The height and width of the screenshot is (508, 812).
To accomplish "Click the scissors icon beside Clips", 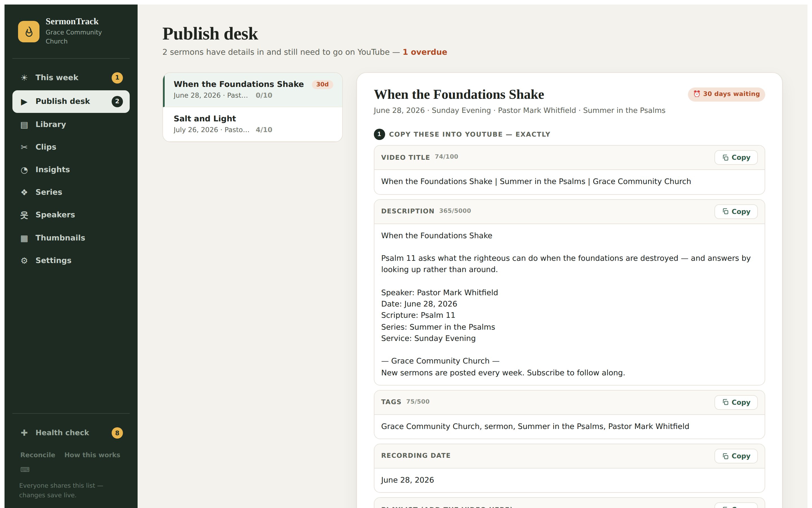I will click(24, 147).
